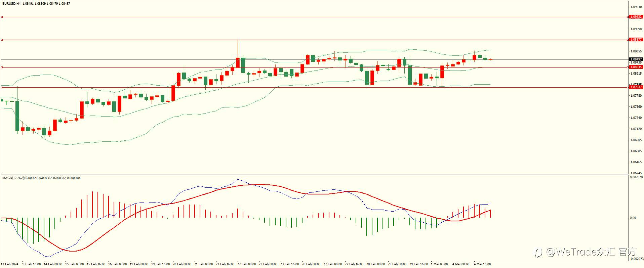Click the 4 Mar 00:00 time label
Image resolution: width=644 pixels, height=268 pixels.
[x=461, y=264]
